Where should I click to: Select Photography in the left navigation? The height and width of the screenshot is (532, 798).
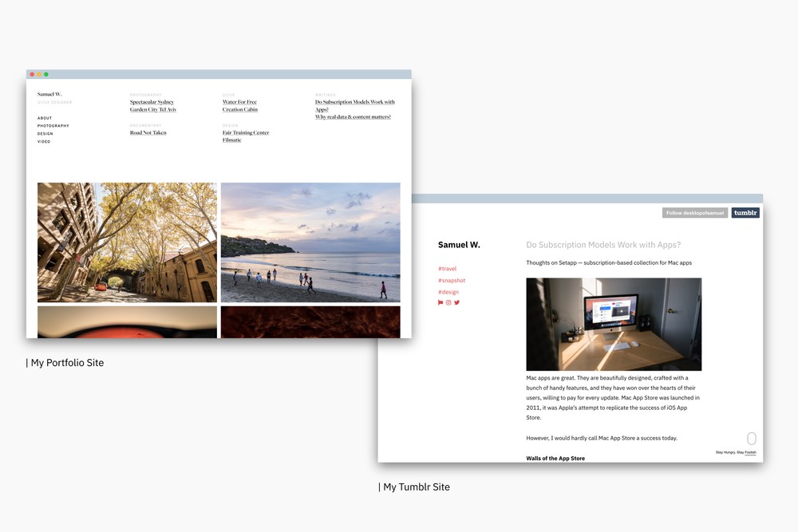click(x=53, y=126)
